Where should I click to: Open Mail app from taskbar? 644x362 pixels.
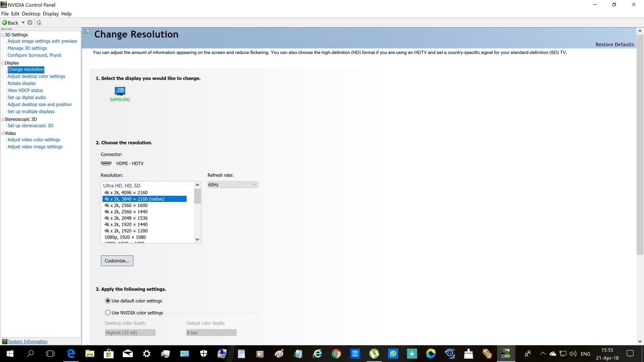128,354
